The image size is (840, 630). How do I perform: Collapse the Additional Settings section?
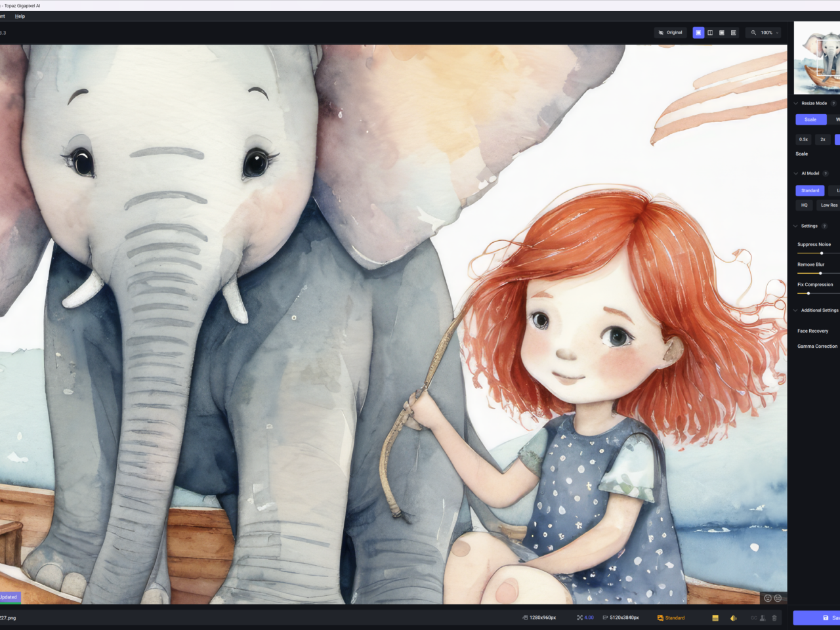796,310
